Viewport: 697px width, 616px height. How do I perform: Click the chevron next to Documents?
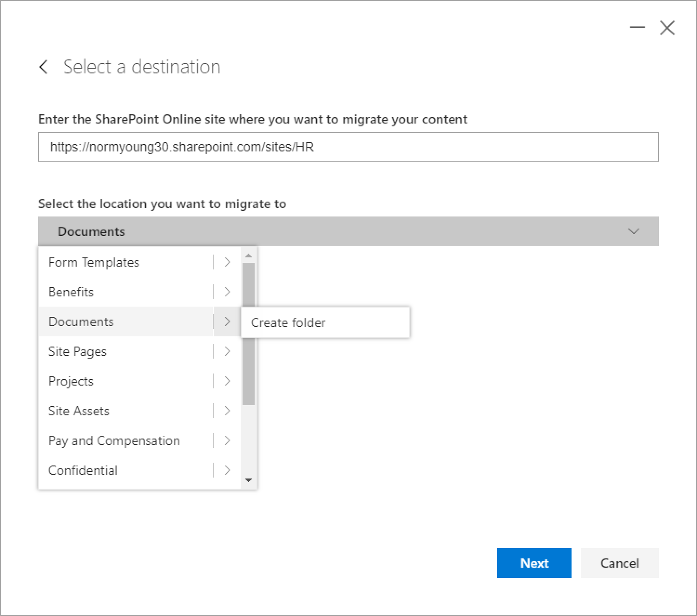(227, 321)
